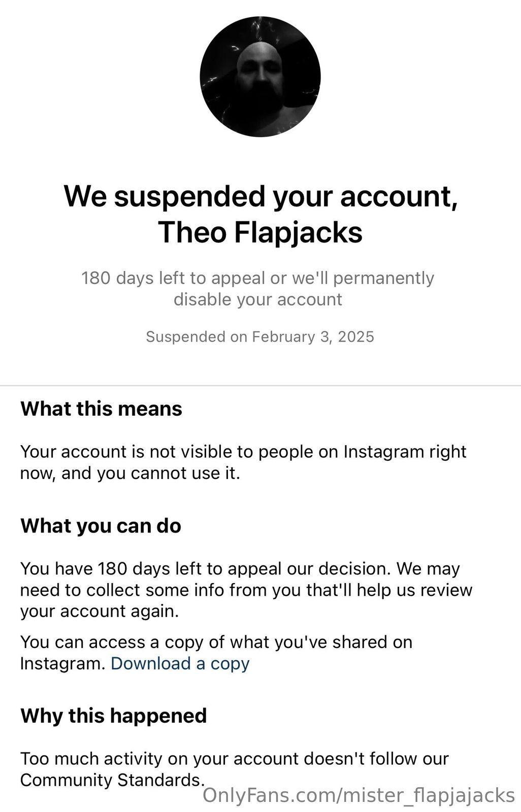Click the "your account again." line
Image resolution: width=521 pixels, height=812 pixels.
100,612
